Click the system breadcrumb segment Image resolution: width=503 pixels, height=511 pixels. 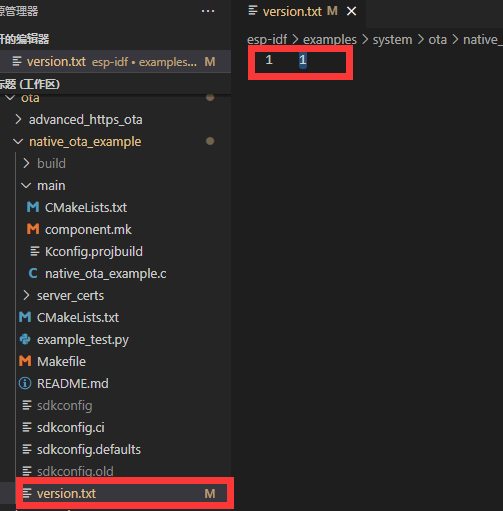392,40
